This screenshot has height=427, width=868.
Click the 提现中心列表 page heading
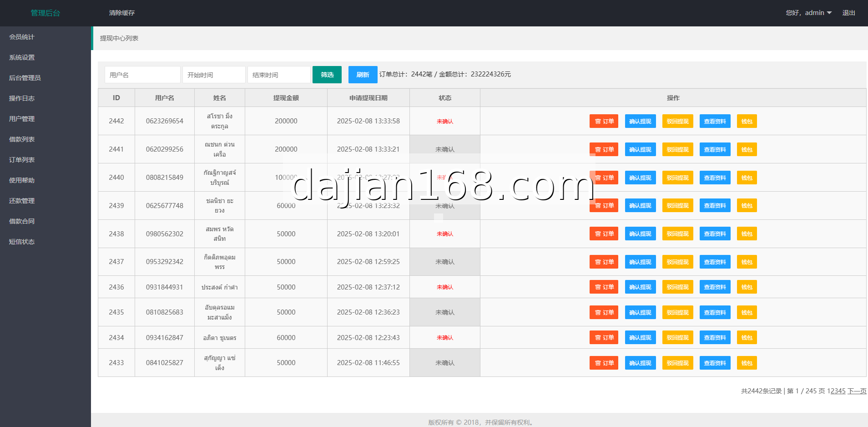[x=119, y=38]
